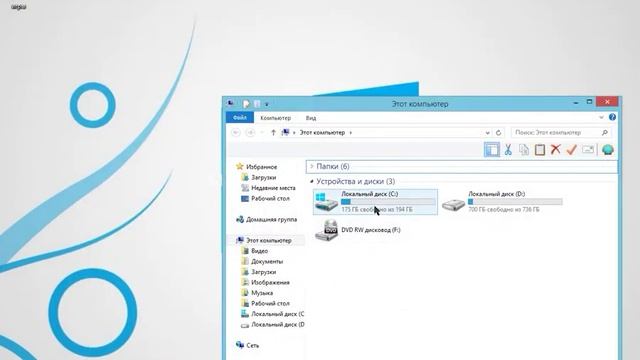640x360 pixels.
Task: Go up one level with the Up arrow
Action: pos(273,133)
